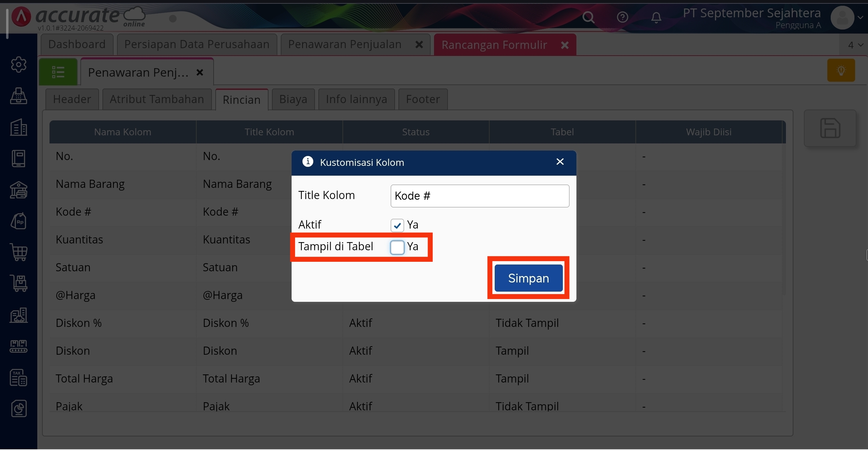The width and height of the screenshot is (868, 450).
Task: Click the yellow lightbulb tips button
Action: click(841, 70)
